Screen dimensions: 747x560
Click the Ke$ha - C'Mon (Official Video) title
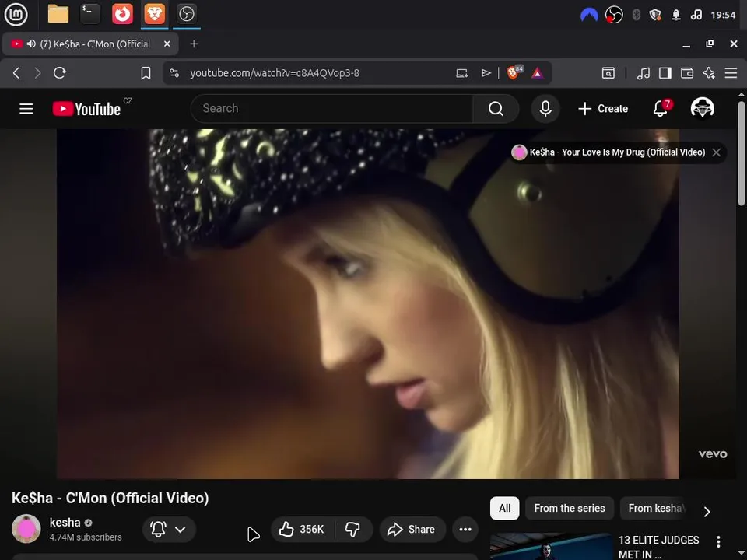(110, 498)
